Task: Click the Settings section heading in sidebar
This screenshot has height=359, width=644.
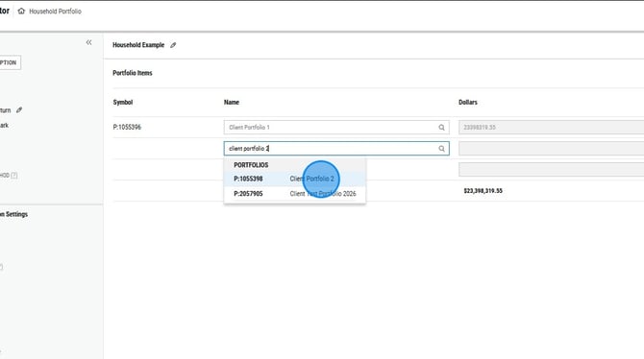Action: coord(14,214)
